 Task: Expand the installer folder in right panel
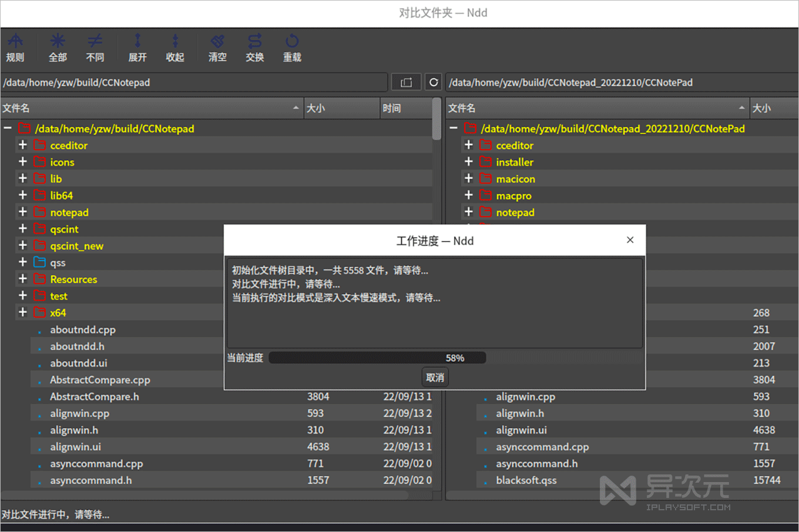pos(469,162)
